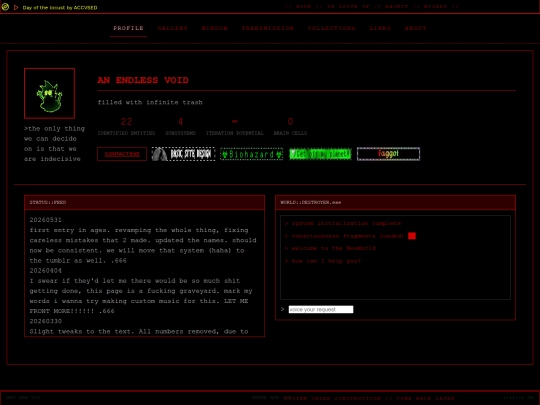
Task: Open the COLLECTIONS tab
Action: 331,28
